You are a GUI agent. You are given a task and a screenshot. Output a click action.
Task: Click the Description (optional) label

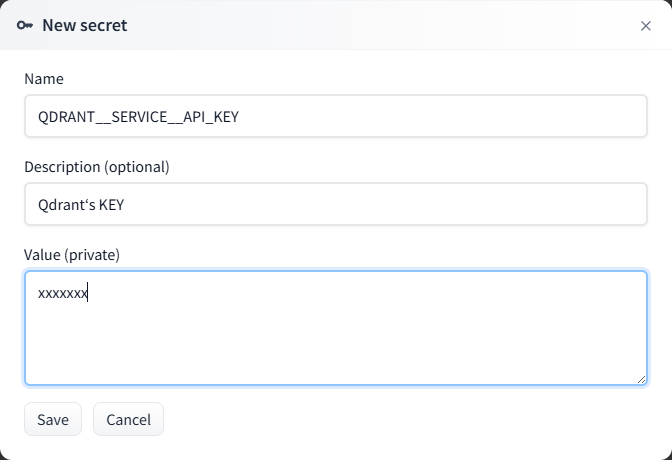97,166
